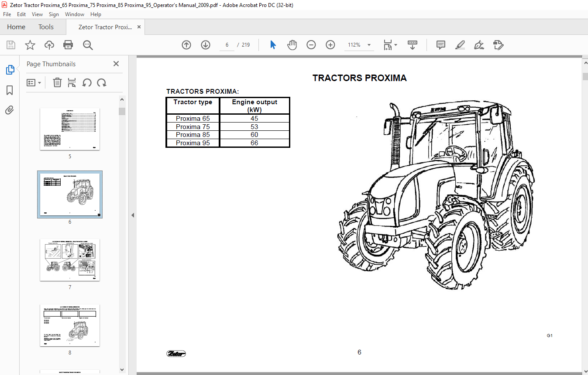
Task: Click the scrolling mode download-style icon
Action: pyautogui.click(x=413, y=45)
